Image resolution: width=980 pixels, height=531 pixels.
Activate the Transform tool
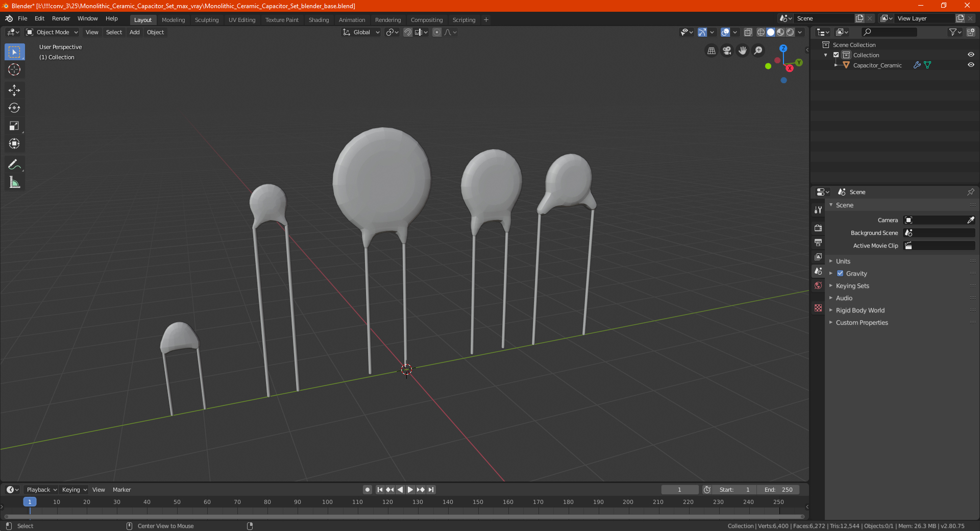pos(14,143)
